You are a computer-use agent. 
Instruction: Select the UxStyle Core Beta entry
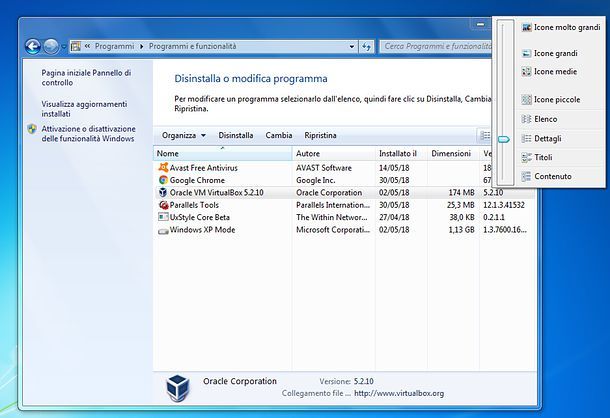[x=200, y=218]
